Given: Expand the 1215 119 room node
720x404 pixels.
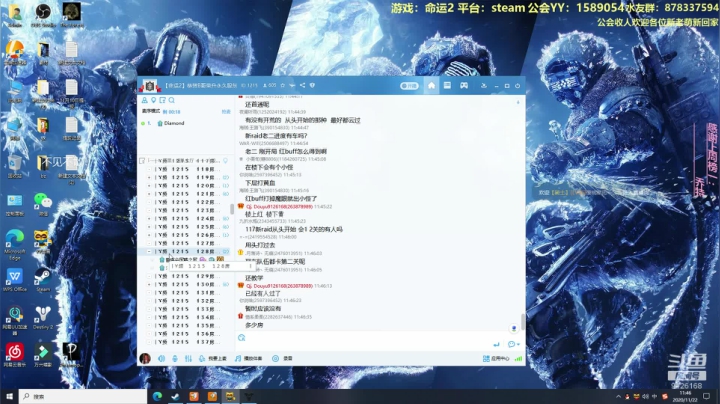Looking at the screenshot, I should pos(149,178).
